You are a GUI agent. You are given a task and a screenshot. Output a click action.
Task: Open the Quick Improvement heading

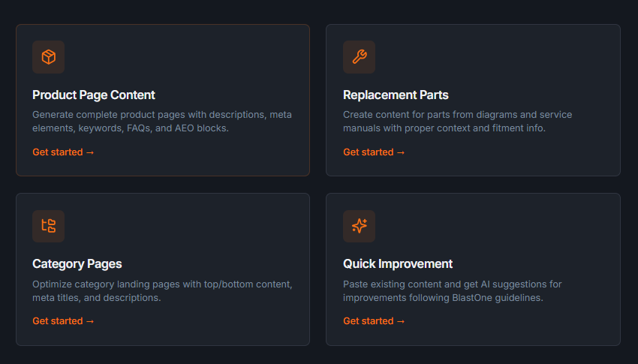click(398, 264)
